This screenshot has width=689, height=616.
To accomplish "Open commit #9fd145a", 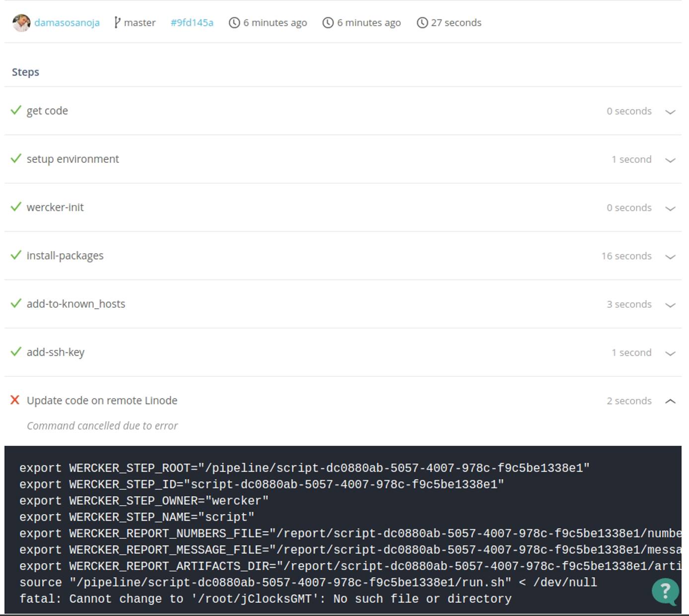I will [x=191, y=22].
